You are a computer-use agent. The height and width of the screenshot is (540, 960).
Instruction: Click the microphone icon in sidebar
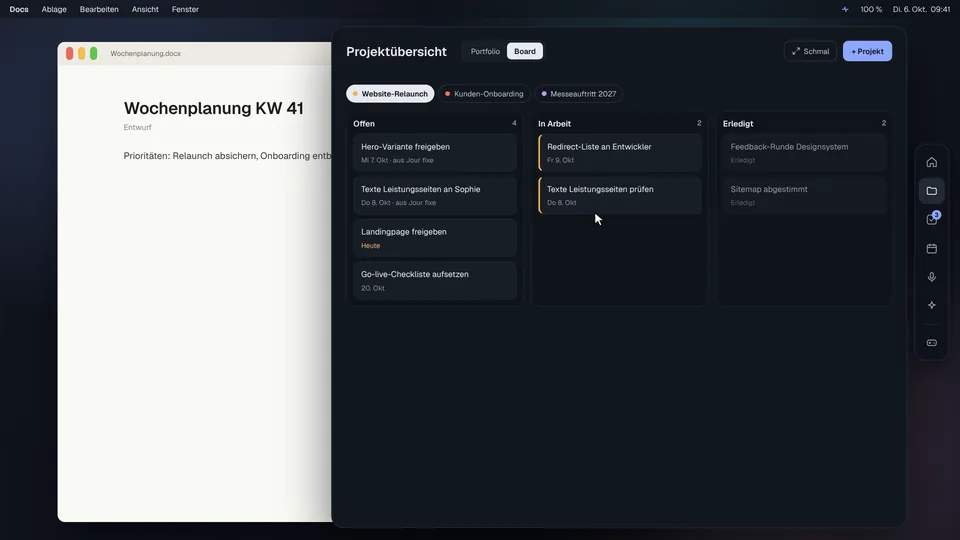(x=931, y=277)
